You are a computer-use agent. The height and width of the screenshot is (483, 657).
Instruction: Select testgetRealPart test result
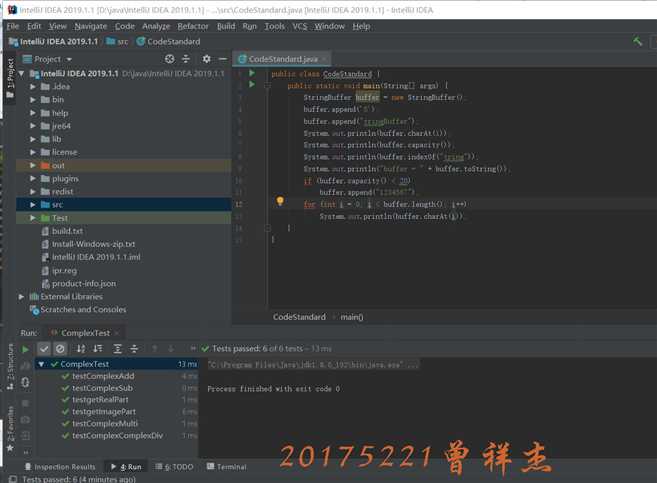click(x=100, y=400)
